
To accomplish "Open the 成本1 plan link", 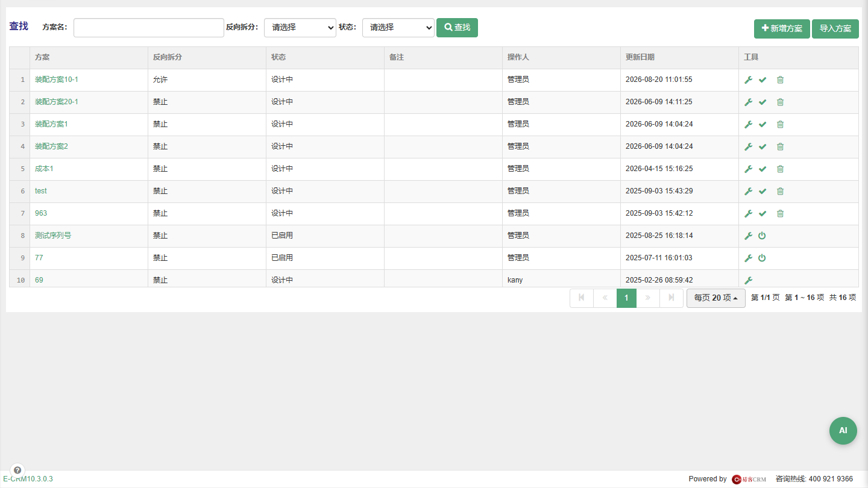I will click(44, 169).
